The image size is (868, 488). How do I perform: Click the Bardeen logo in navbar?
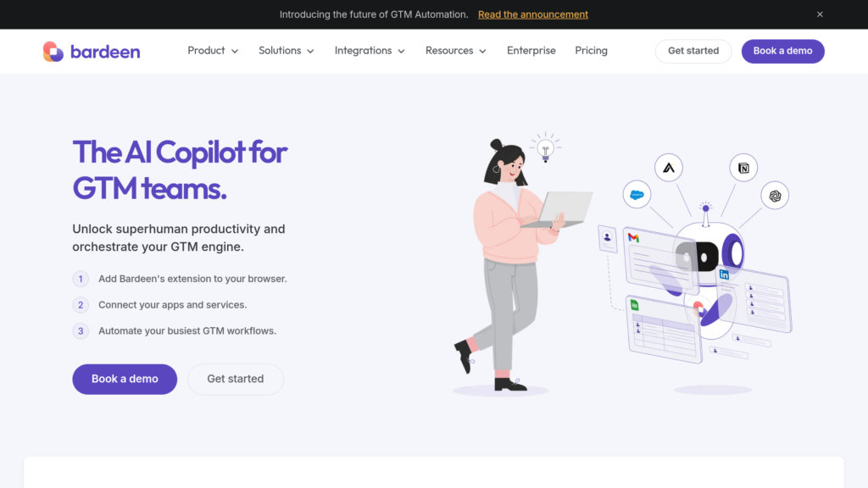pos(92,52)
